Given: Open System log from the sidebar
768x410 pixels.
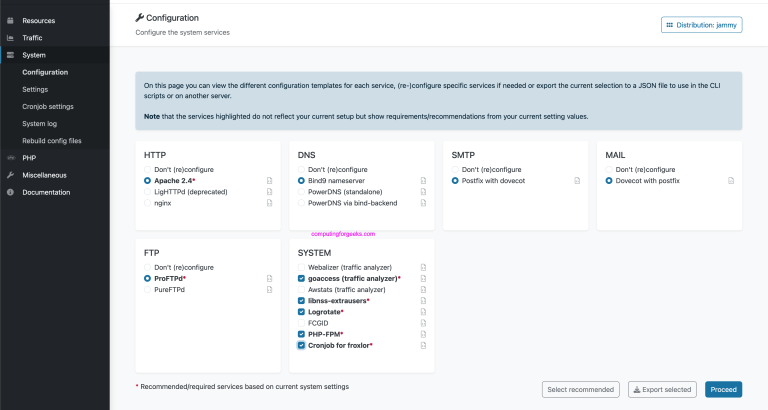Looking at the screenshot, I should point(40,123).
